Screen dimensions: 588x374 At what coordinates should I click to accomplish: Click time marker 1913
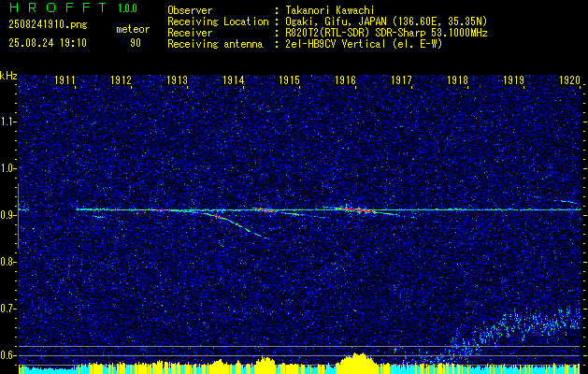pyautogui.click(x=177, y=79)
